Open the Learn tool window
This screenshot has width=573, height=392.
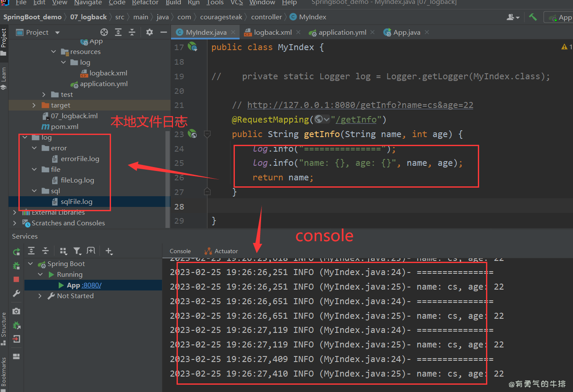point(4,78)
